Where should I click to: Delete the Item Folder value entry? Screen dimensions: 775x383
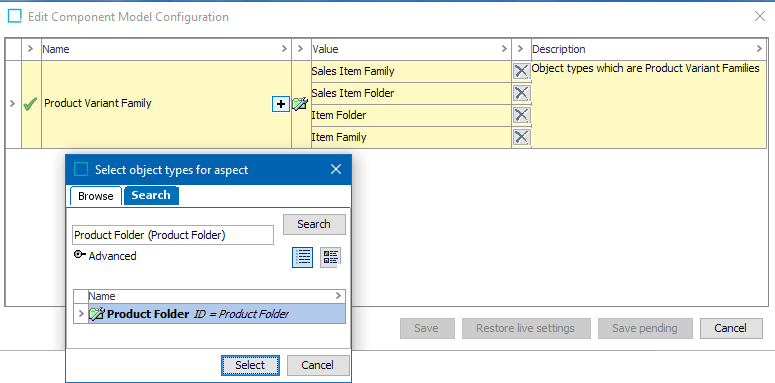[x=521, y=115]
